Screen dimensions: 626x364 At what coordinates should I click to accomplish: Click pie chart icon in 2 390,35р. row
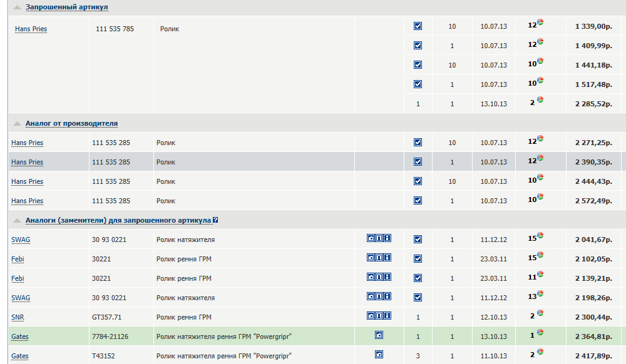tap(540, 158)
